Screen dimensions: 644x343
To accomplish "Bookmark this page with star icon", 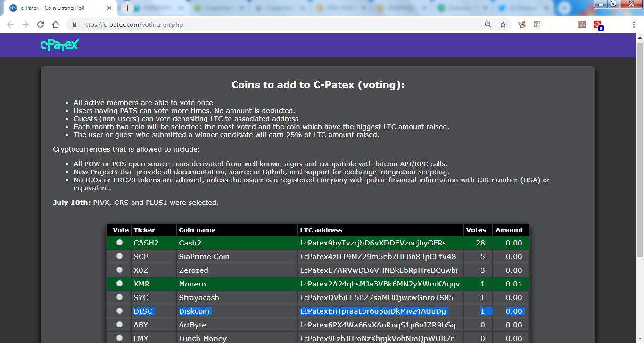I will pyautogui.click(x=503, y=24).
